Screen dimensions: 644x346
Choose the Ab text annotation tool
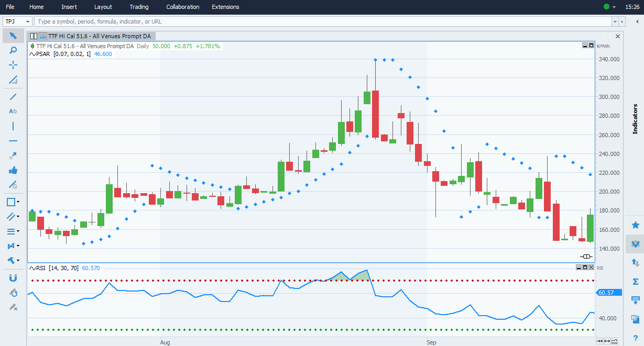[x=13, y=111]
